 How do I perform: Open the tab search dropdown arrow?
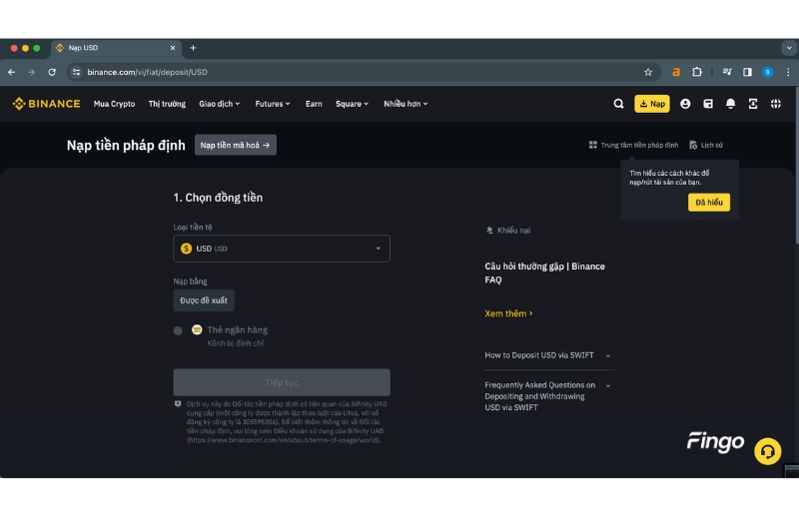coord(789,48)
